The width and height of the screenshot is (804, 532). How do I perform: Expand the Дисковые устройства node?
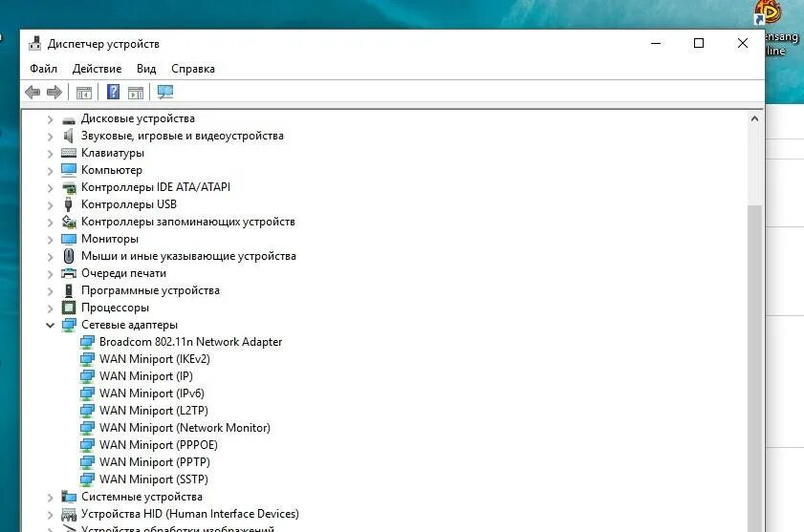tap(51, 119)
